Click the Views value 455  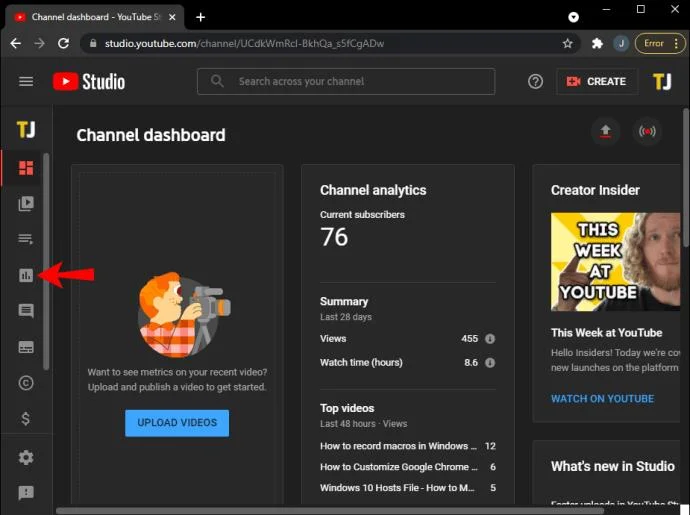click(x=470, y=338)
